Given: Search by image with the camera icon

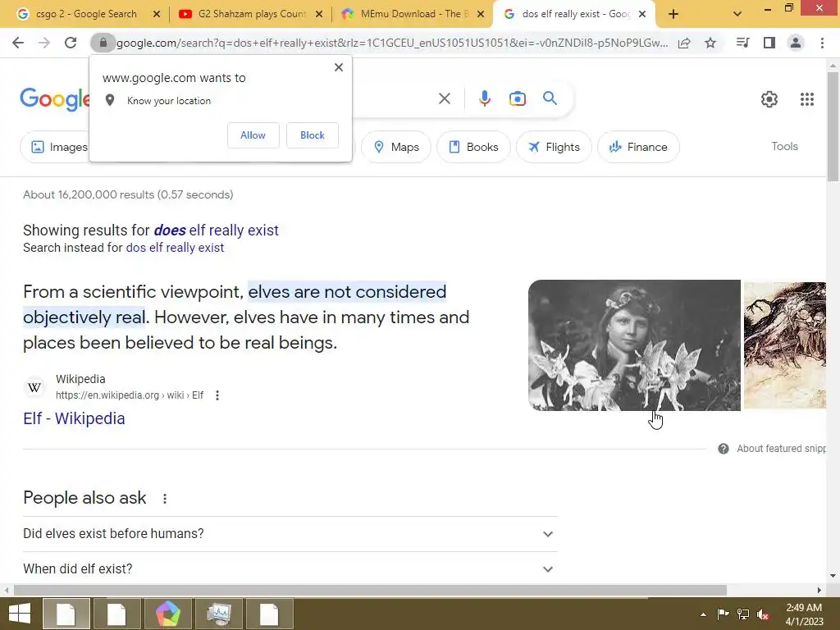Looking at the screenshot, I should pos(517,98).
